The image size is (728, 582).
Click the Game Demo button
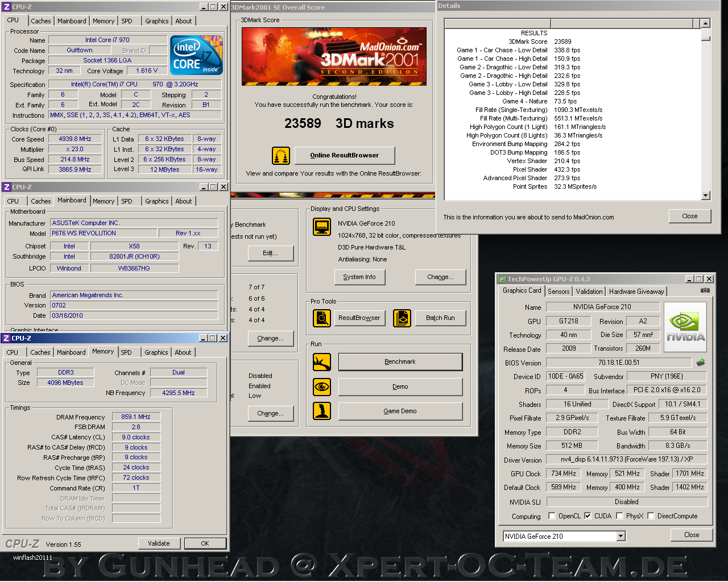tap(400, 411)
